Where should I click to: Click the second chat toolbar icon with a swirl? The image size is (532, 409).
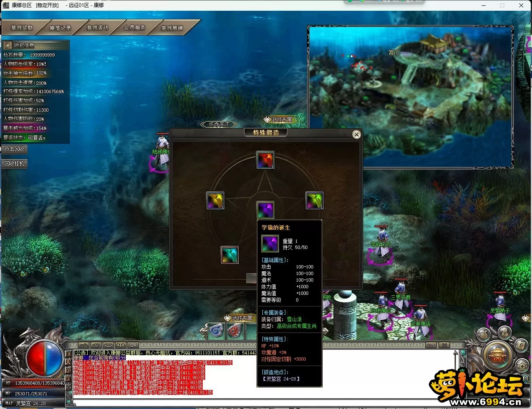point(96,345)
